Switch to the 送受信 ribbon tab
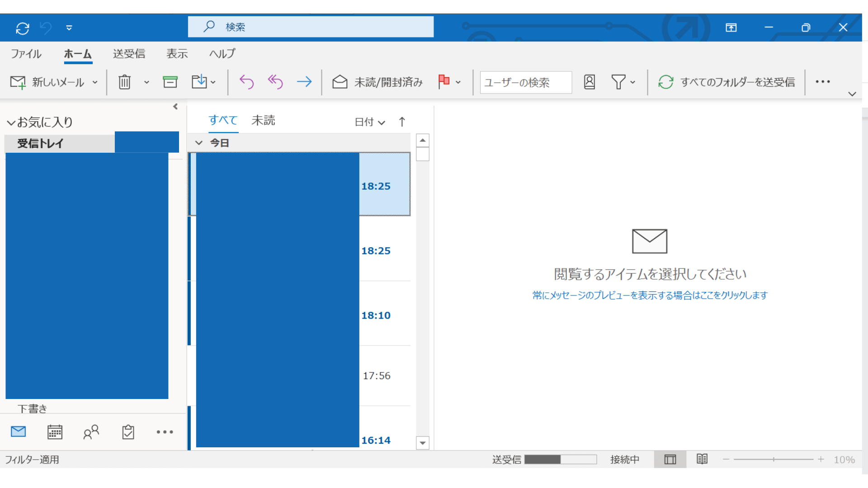The width and height of the screenshot is (868, 488). (129, 54)
